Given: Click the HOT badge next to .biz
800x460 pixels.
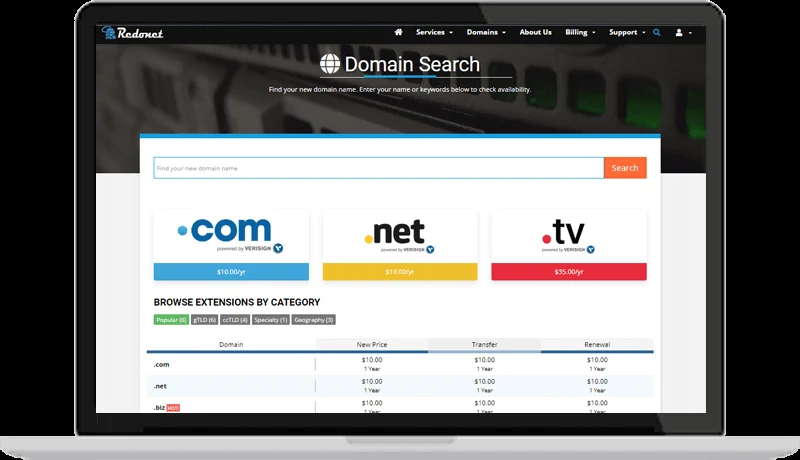Looking at the screenshot, I should click(x=173, y=408).
